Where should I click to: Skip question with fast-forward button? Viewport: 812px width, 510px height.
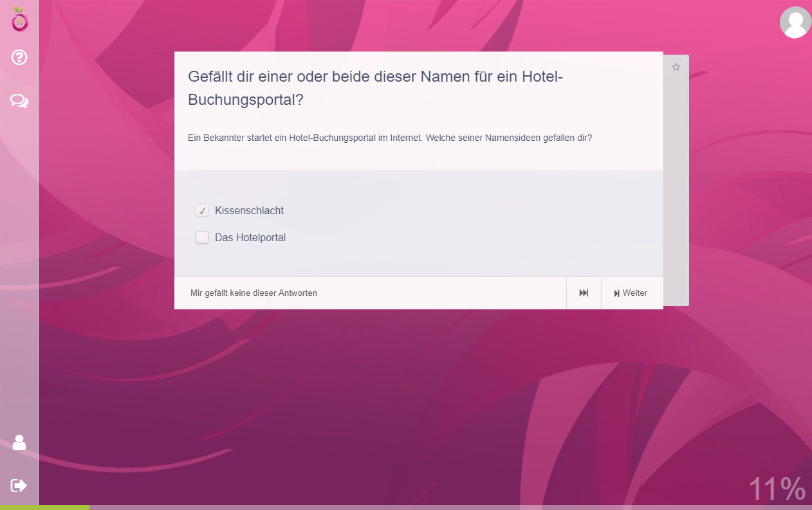point(584,293)
